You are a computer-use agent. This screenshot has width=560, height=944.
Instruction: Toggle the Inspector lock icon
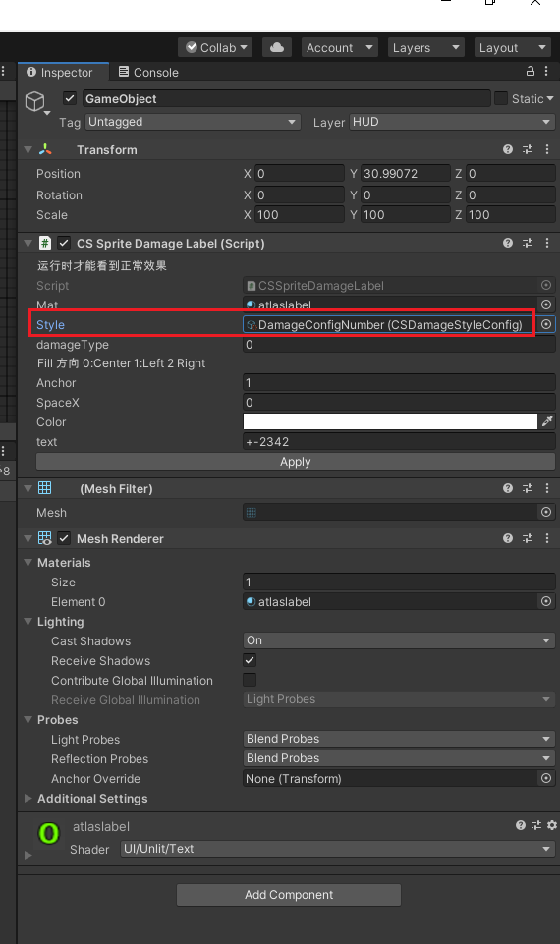click(x=531, y=71)
